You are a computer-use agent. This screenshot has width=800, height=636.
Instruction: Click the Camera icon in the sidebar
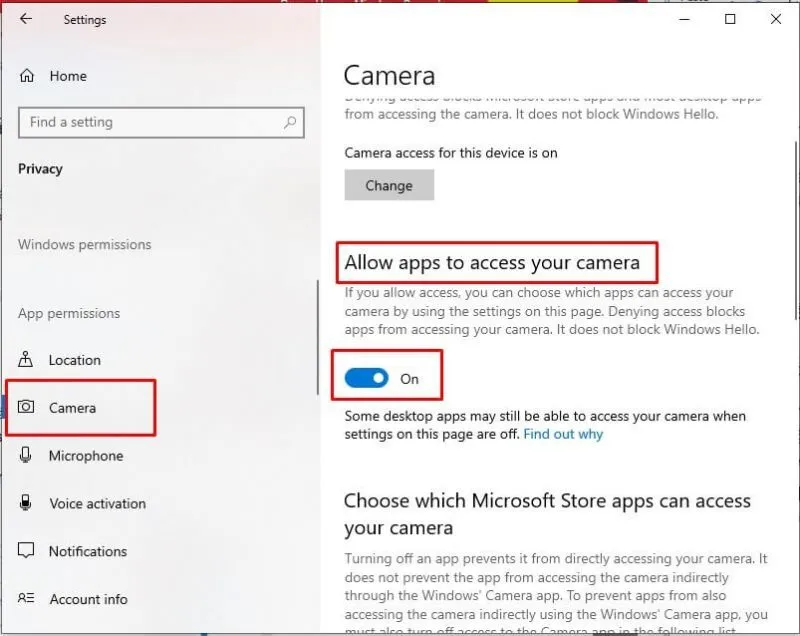(x=26, y=406)
